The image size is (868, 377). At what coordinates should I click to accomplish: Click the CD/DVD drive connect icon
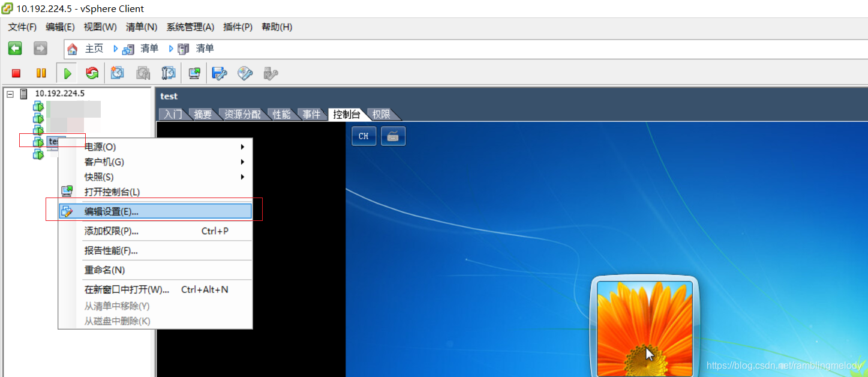click(245, 73)
